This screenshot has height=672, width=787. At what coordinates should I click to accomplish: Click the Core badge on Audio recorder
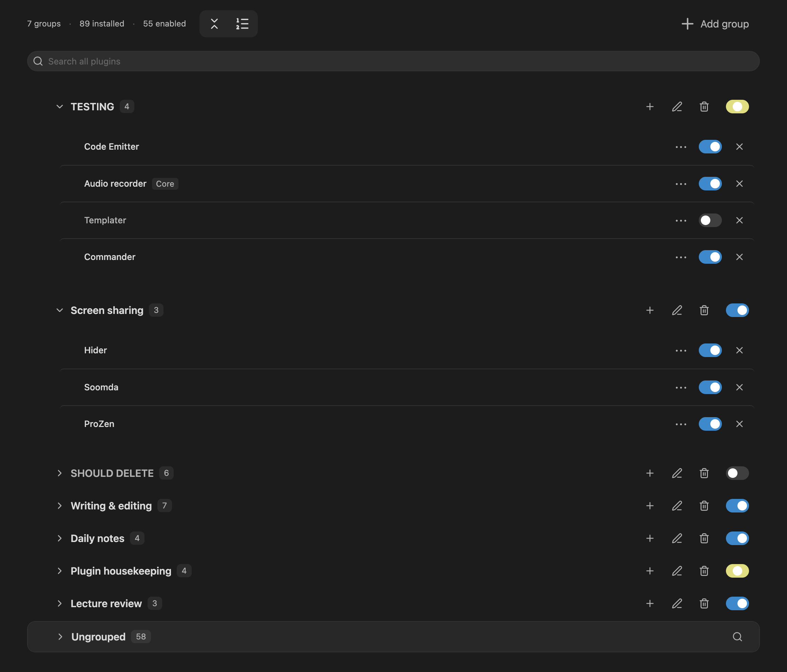click(x=165, y=184)
